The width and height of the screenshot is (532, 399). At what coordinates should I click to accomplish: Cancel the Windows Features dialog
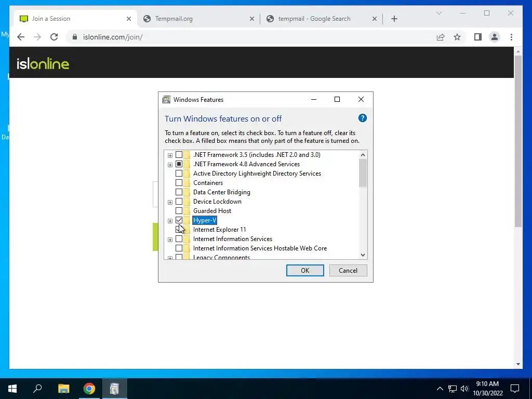[x=348, y=270]
